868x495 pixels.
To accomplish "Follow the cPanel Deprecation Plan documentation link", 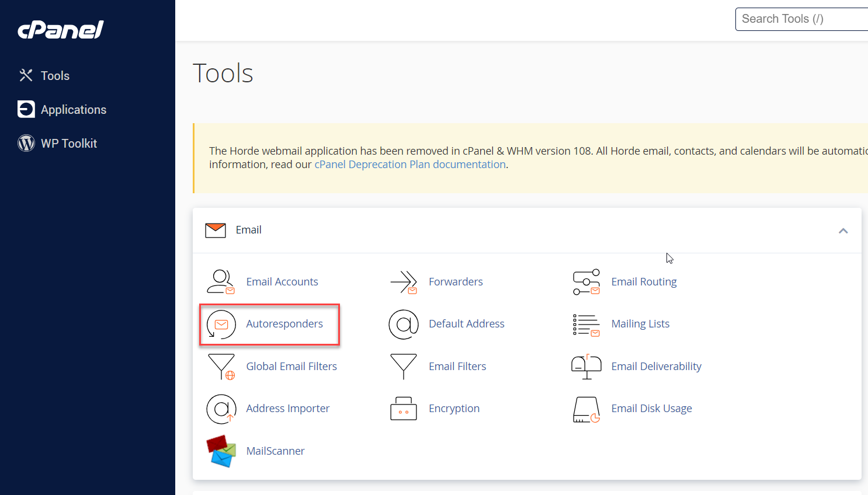I will pos(410,165).
